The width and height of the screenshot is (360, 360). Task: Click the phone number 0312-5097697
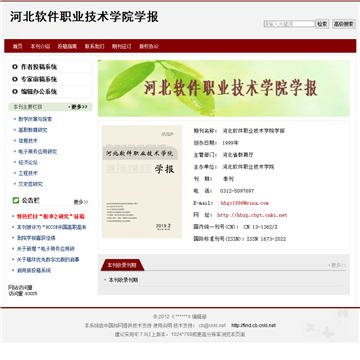click(x=237, y=191)
